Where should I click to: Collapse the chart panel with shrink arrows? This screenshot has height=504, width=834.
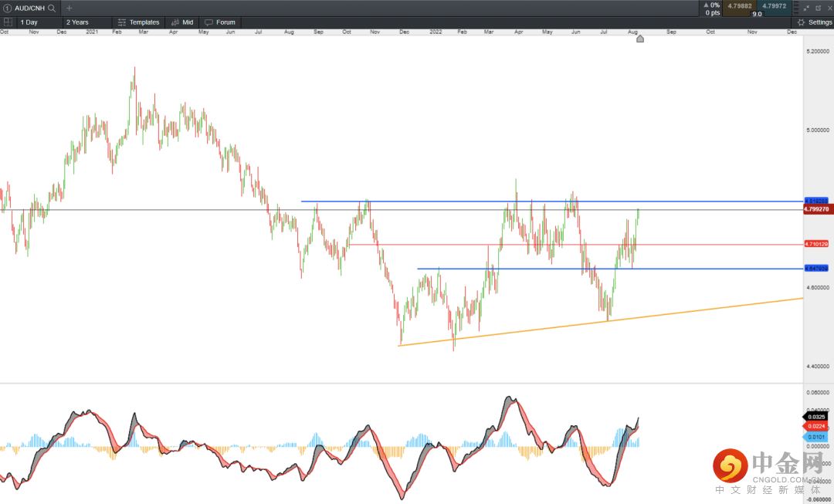tap(806, 8)
